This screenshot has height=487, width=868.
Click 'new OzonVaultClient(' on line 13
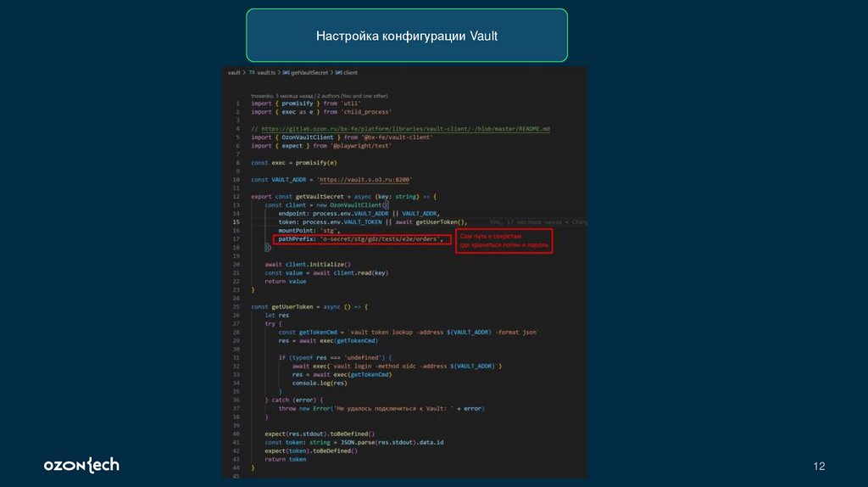(x=353, y=205)
